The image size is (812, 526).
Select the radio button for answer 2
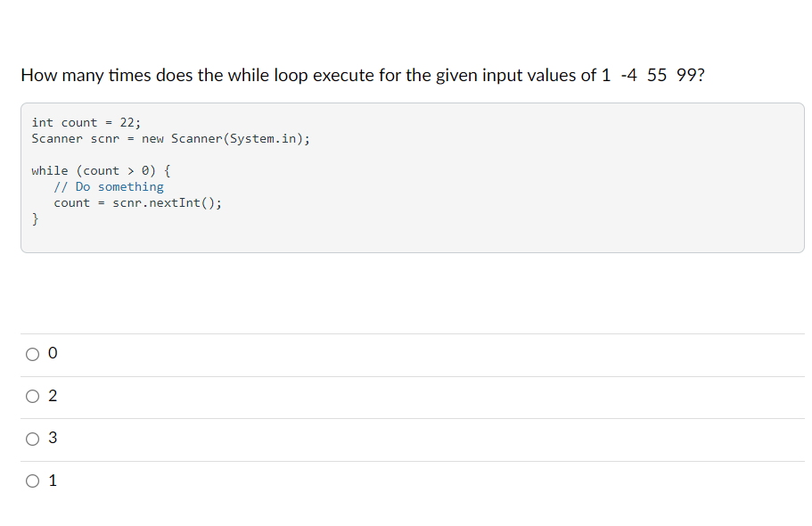coord(32,396)
